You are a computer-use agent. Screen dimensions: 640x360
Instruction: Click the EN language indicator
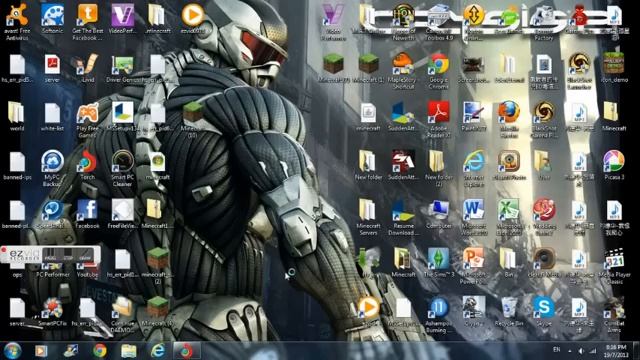(x=556, y=350)
